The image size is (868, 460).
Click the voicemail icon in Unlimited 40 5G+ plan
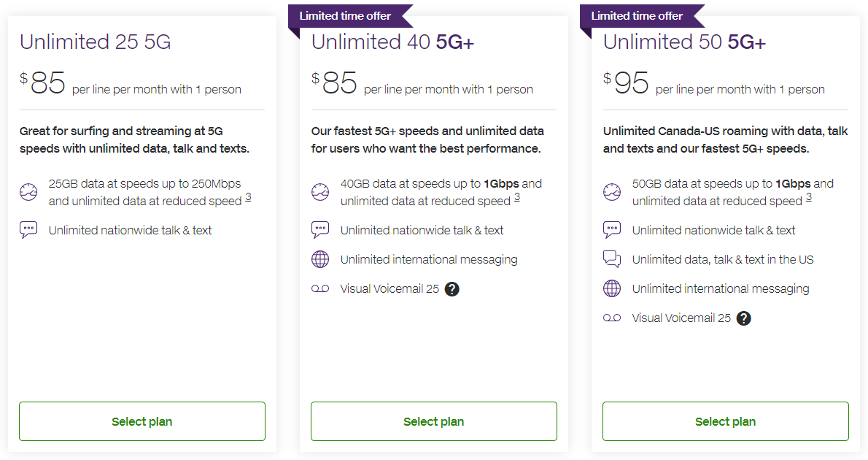320,289
